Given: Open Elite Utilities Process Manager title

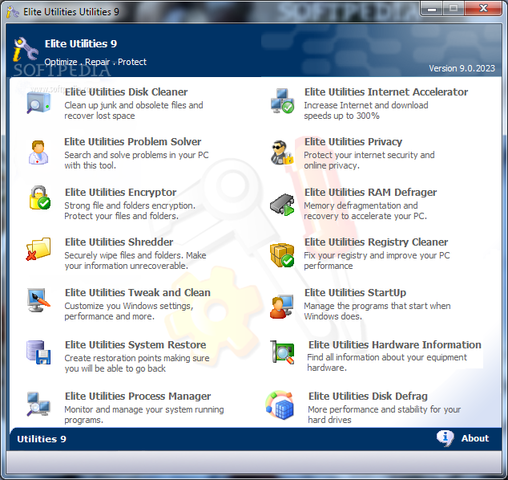Looking at the screenshot, I should 138,396.
